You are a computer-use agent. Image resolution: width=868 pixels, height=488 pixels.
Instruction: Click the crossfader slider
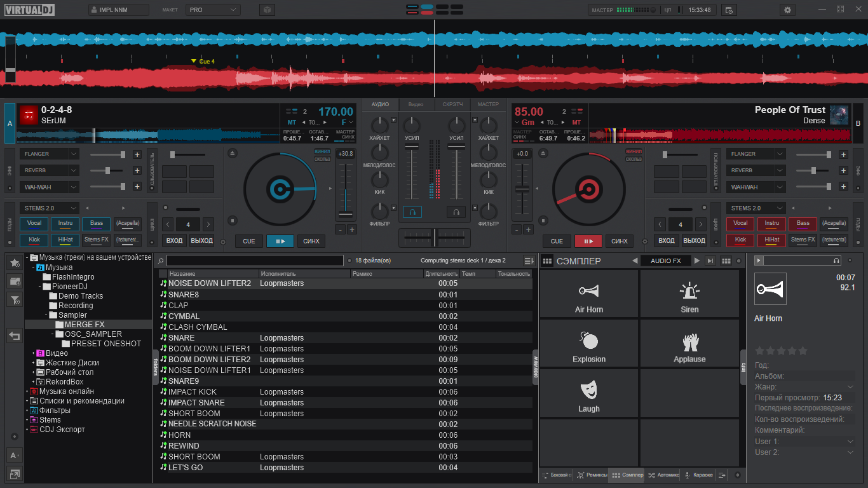click(x=435, y=237)
